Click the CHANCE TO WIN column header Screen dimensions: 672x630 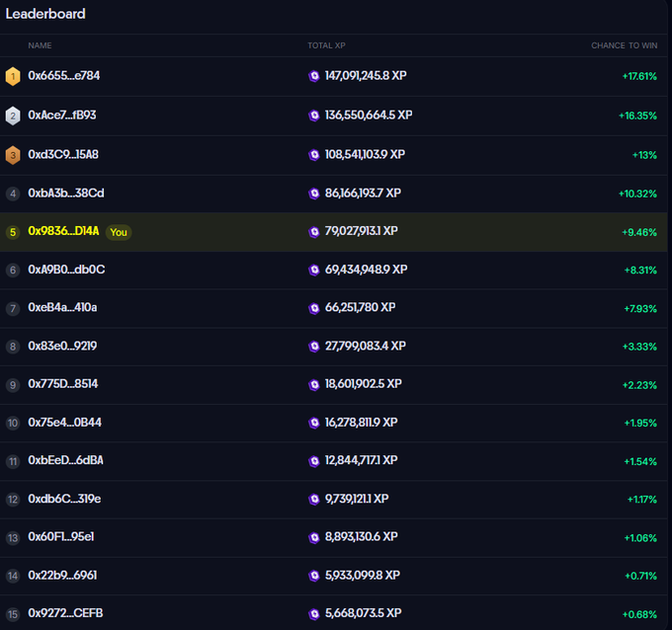(624, 45)
